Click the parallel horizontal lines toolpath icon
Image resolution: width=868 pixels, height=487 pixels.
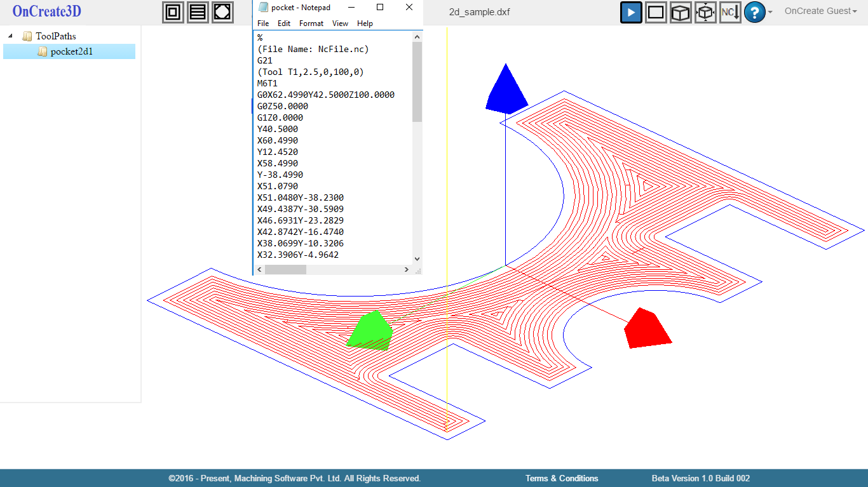pyautogui.click(x=198, y=12)
